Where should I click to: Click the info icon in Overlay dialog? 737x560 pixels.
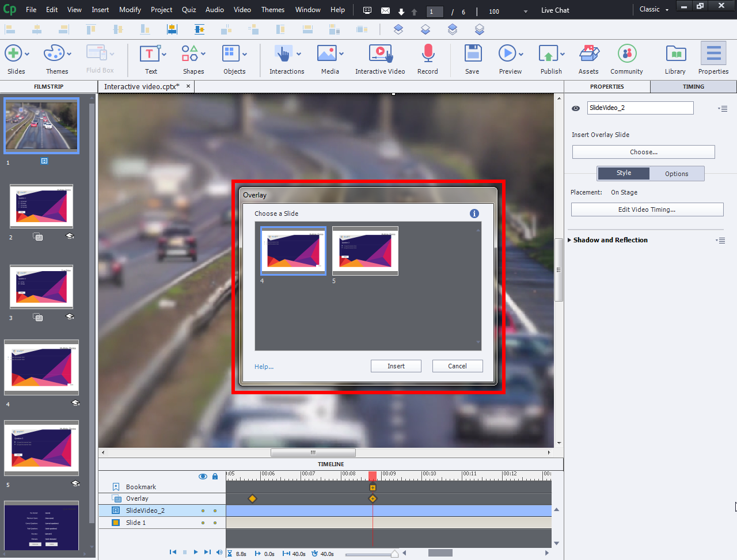[x=474, y=214]
